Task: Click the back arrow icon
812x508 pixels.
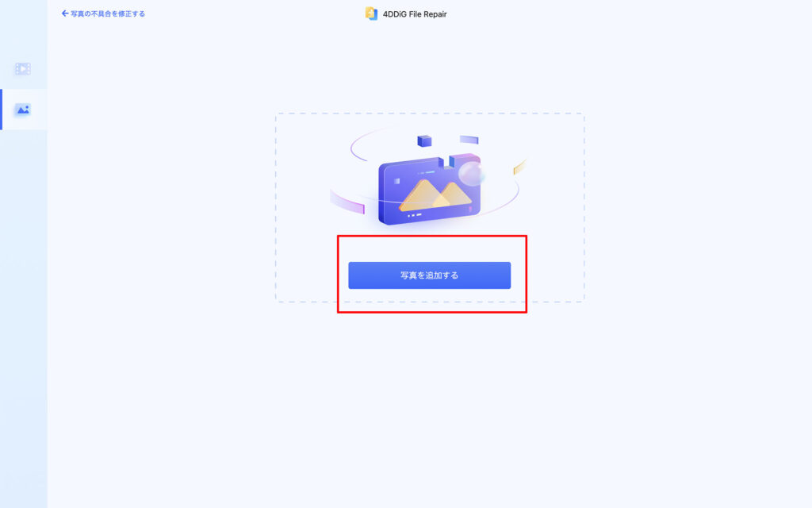Action: click(65, 13)
